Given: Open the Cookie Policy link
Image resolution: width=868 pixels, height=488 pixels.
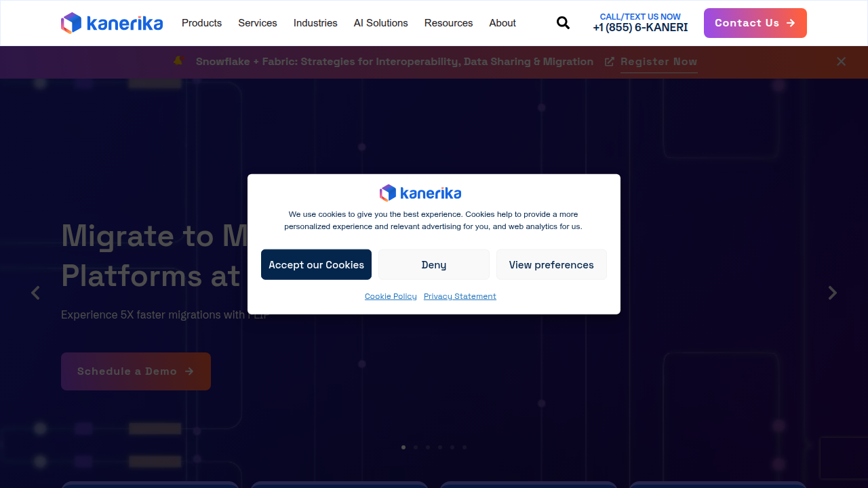Looking at the screenshot, I should (391, 296).
